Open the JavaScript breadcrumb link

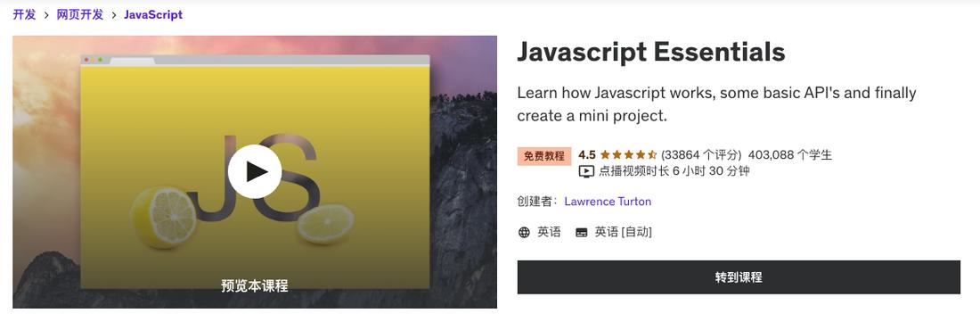pyautogui.click(x=153, y=14)
